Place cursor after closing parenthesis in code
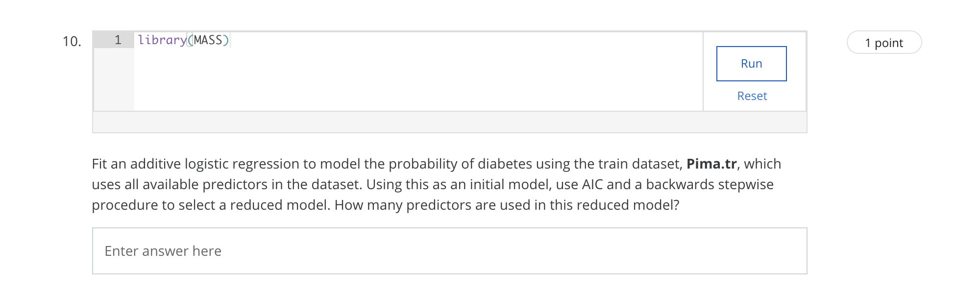The height and width of the screenshot is (295, 980). click(x=230, y=40)
